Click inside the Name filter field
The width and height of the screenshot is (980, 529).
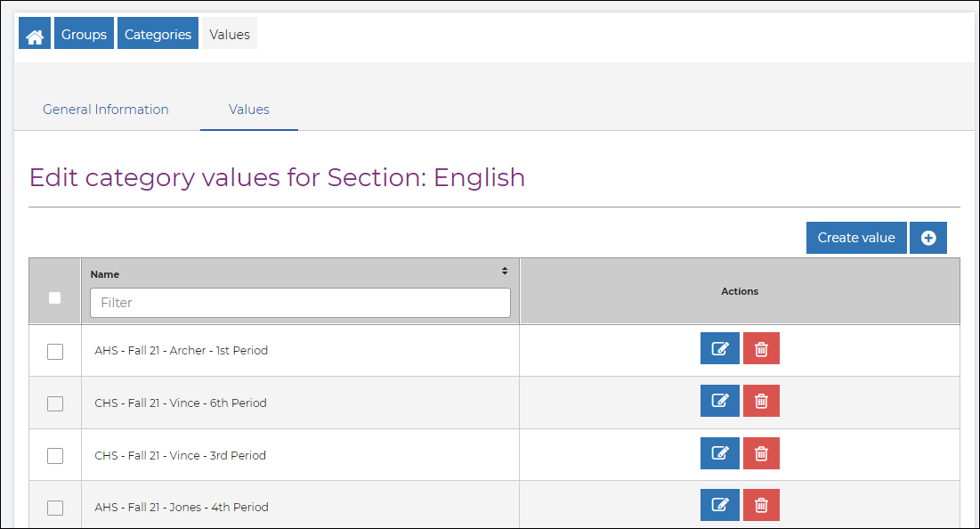click(299, 302)
